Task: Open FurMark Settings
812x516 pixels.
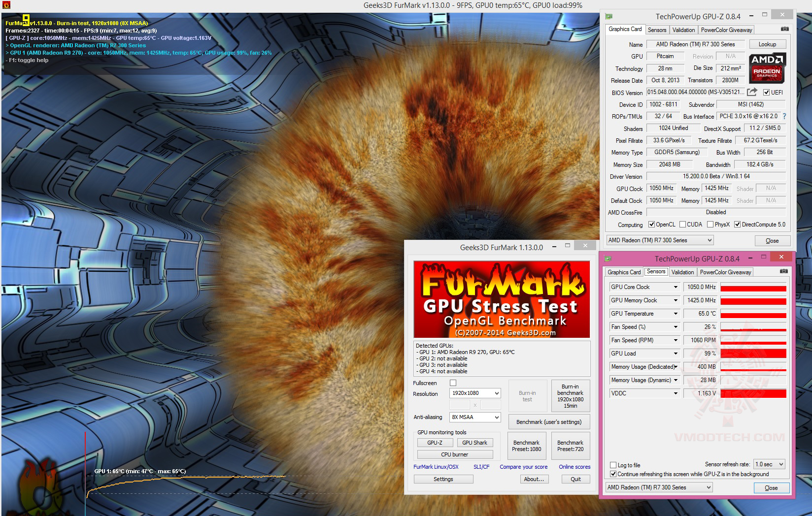Action: point(443,479)
